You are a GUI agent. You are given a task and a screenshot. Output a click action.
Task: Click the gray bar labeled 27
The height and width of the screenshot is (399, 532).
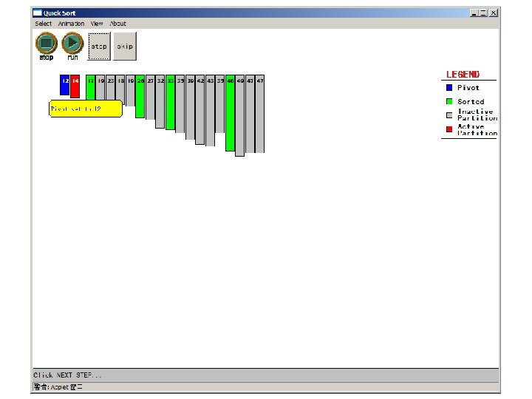tap(150, 98)
